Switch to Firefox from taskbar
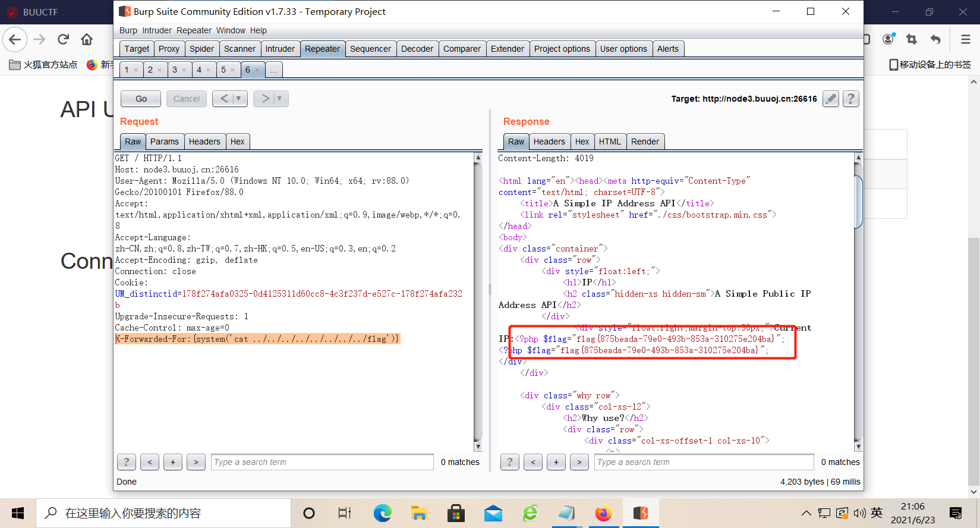This screenshot has height=528, width=980. point(603,513)
